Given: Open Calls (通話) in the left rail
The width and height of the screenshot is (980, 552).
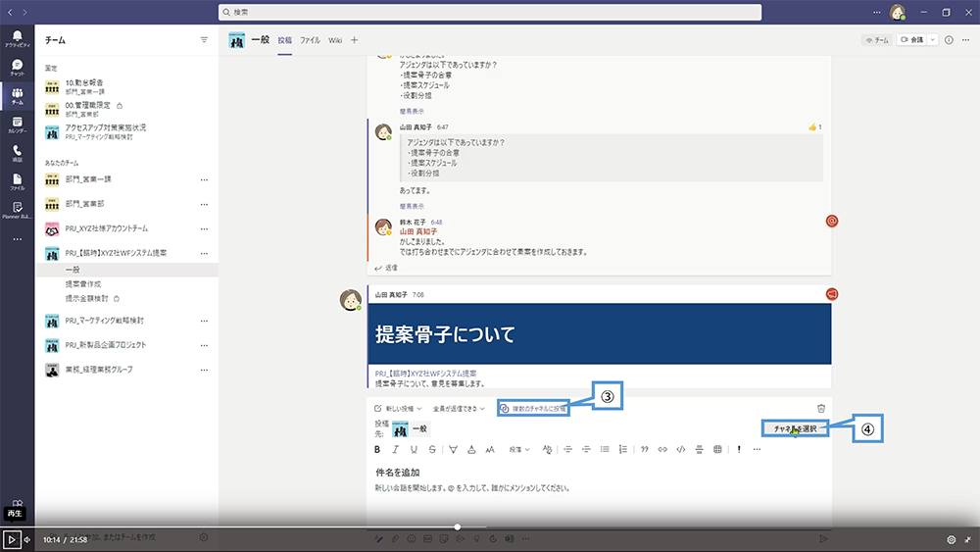Looking at the screenshot, I should tap(17, 154).
